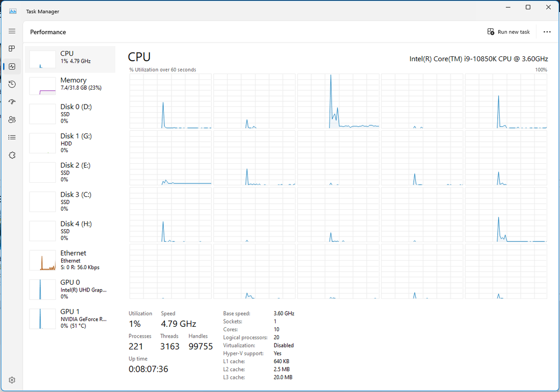Click the L1 cache 640 KB value
The height and width of the screenshot is (392, 560).
(281, 361)
